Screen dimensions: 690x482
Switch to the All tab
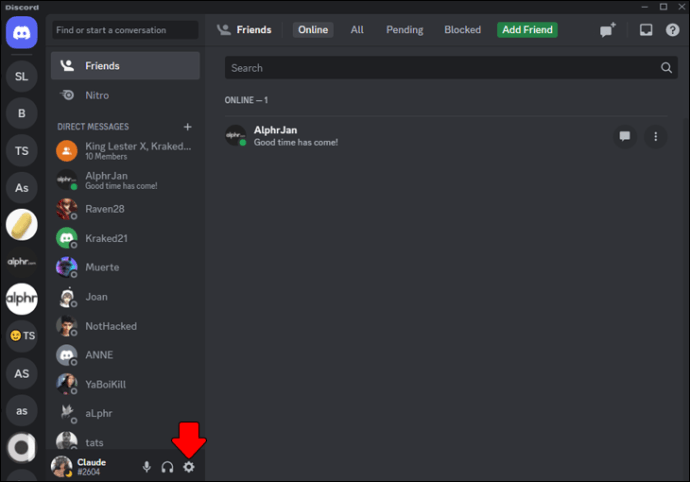pos(357,30)
